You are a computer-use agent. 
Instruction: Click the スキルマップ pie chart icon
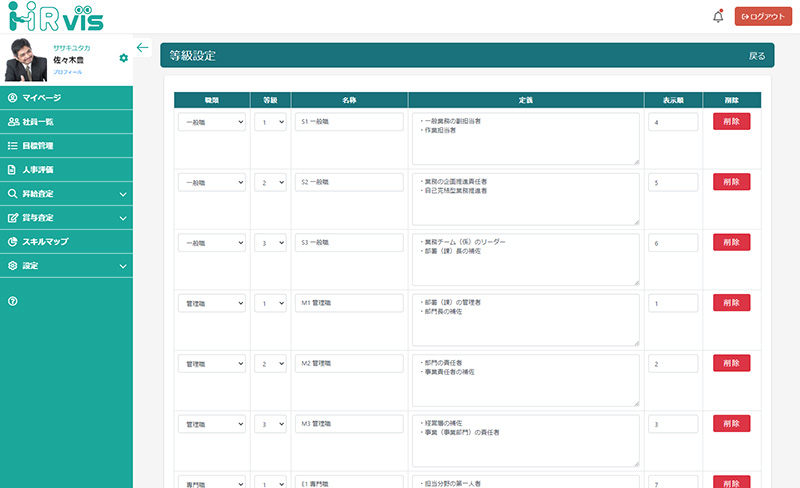tap(12, 241)
